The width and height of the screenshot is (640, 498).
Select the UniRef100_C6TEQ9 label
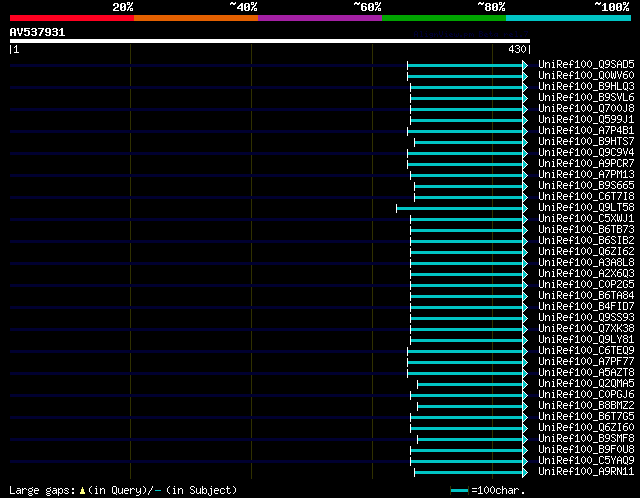click(586, 351)
